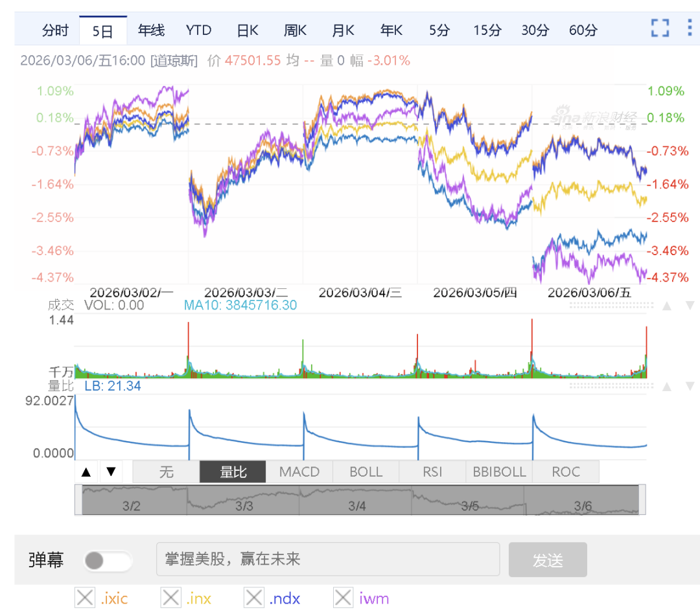Show the ROC indicator
The image size is (700, 612).
pos(566,472)
